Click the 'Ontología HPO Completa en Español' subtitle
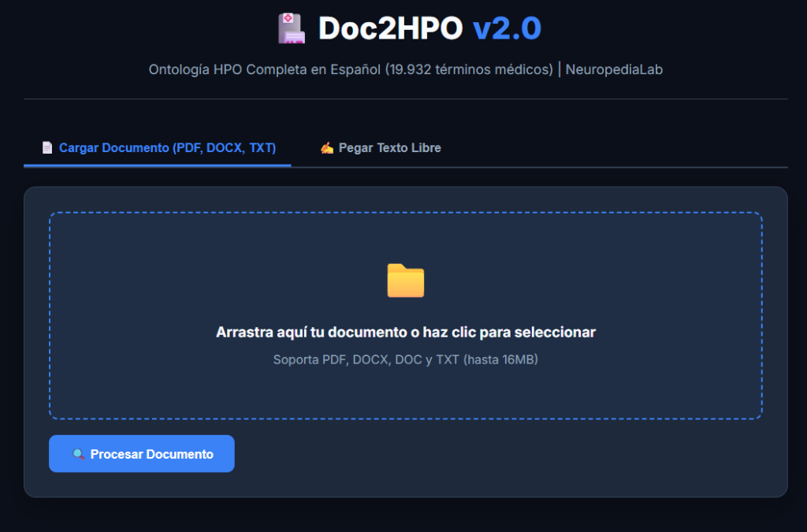 point(406,69)
